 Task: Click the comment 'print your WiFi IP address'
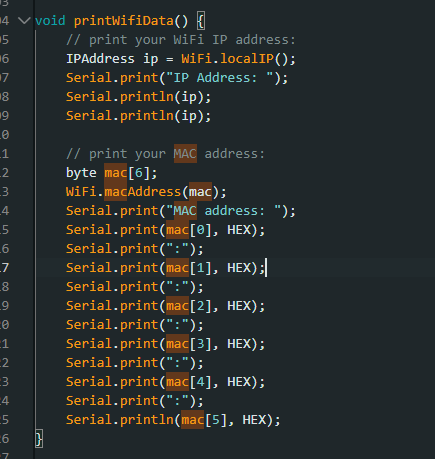coord(181,40)
